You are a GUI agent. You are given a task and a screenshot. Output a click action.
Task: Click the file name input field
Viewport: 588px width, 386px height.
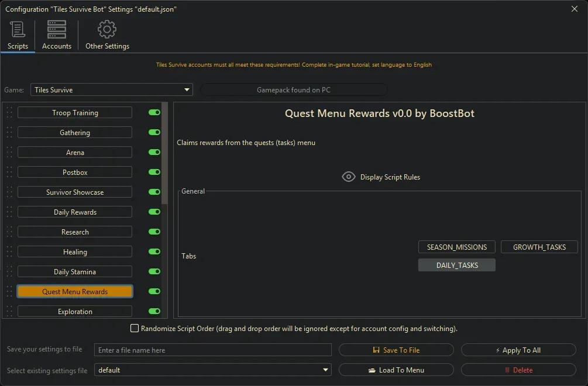(x=212, y=350)
